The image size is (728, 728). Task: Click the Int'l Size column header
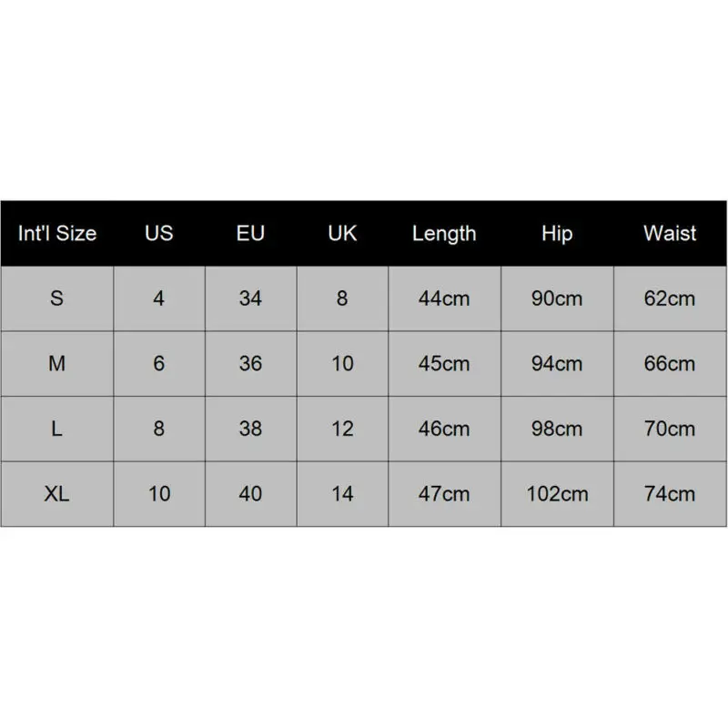pyautogui.click(x=56, y=234)
